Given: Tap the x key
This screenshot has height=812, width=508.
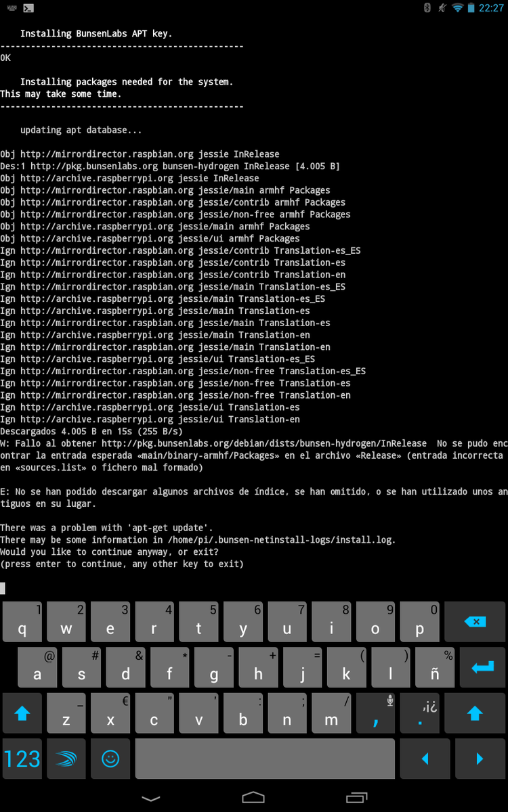Looking at the screenshot, I should coord(110,713).
